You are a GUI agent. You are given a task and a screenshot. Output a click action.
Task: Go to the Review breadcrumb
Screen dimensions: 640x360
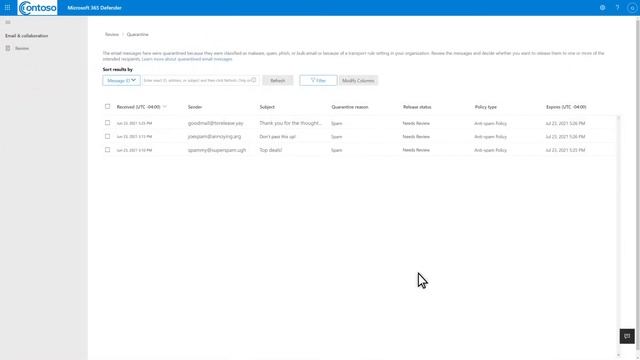pyautogui.click(x=111, y=34)
